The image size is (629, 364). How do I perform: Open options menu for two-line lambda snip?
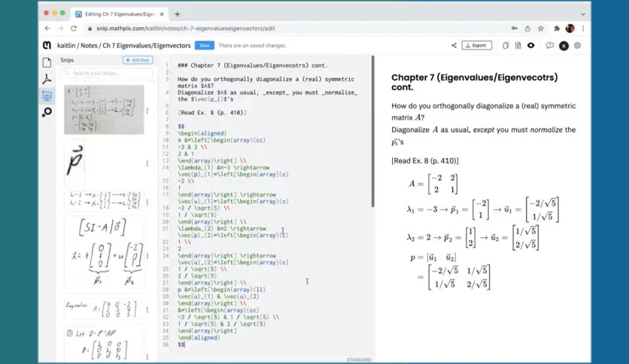[x=147, y=202]
